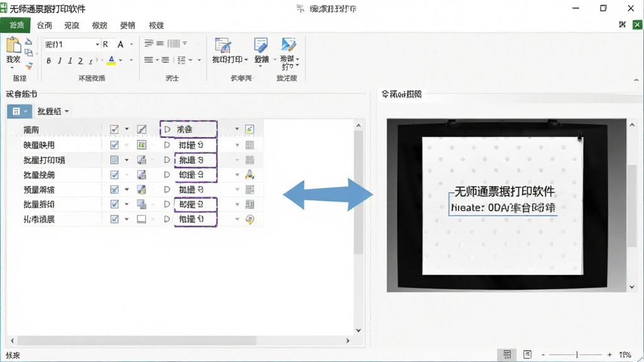
Task: Click the empty square box in the last row
Action: [142, 219]
